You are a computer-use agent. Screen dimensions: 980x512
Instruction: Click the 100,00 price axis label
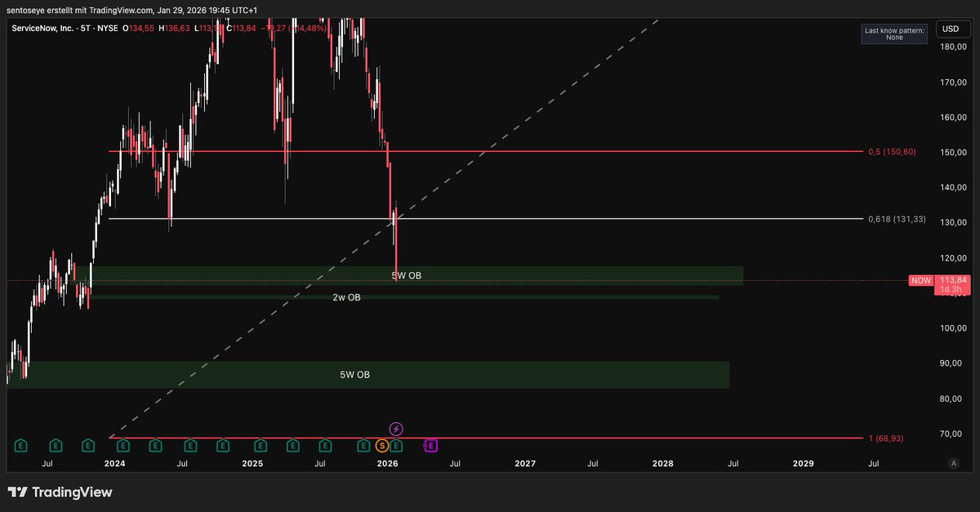954,328
